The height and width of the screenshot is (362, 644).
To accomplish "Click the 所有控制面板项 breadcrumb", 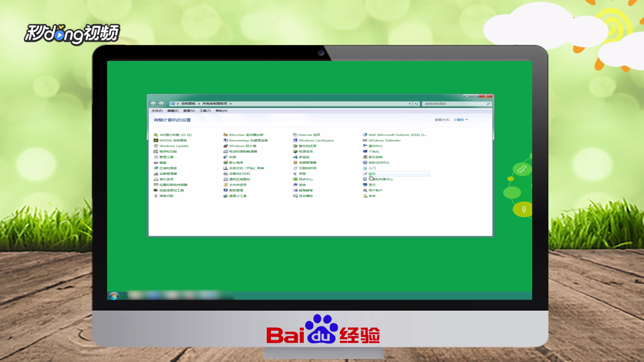I will point(215,104).
